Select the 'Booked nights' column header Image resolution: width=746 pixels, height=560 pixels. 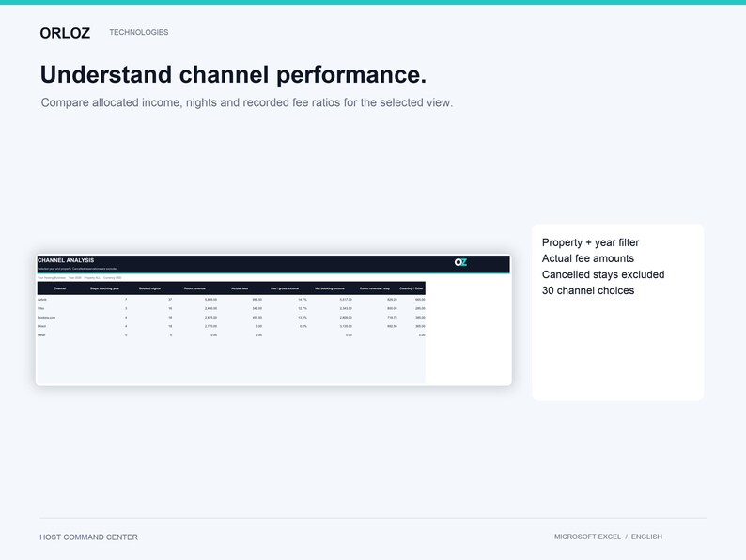coord(149,288)
